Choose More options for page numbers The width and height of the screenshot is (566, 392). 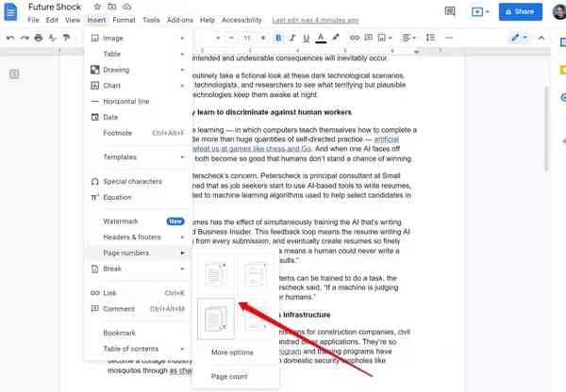[x=232, y=352]
